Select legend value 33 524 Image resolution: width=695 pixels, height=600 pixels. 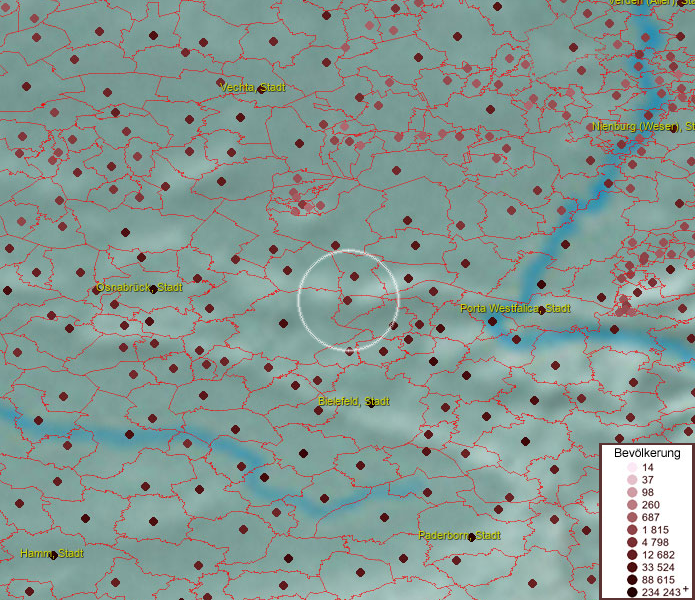(x=658, y=567)
